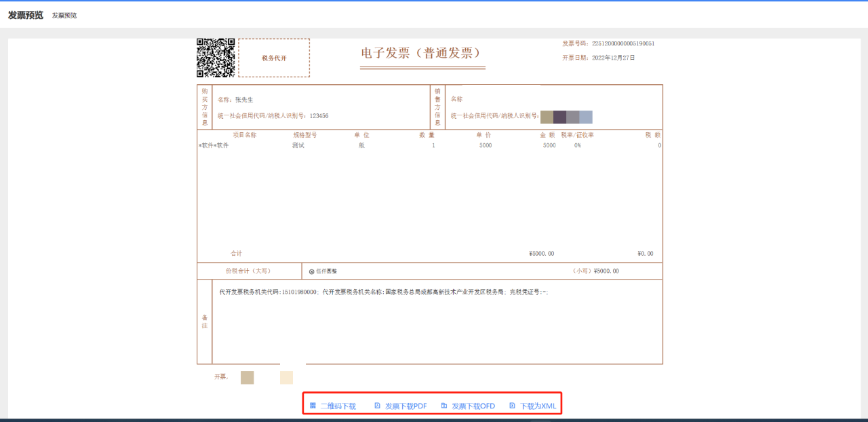Click the *软件*软件 item name cell
The height and width of the screenshot is (422, 868).
[x=214, y=145]
